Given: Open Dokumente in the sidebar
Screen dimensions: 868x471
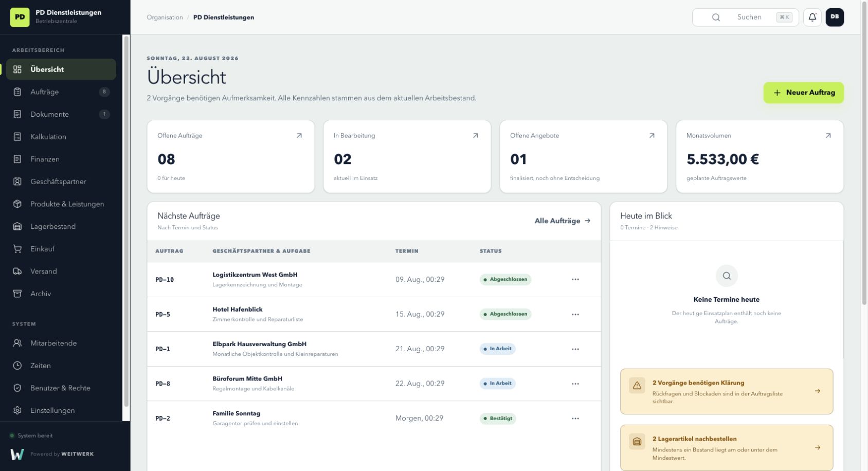Looking at the screenshot, I should [61, 114].
